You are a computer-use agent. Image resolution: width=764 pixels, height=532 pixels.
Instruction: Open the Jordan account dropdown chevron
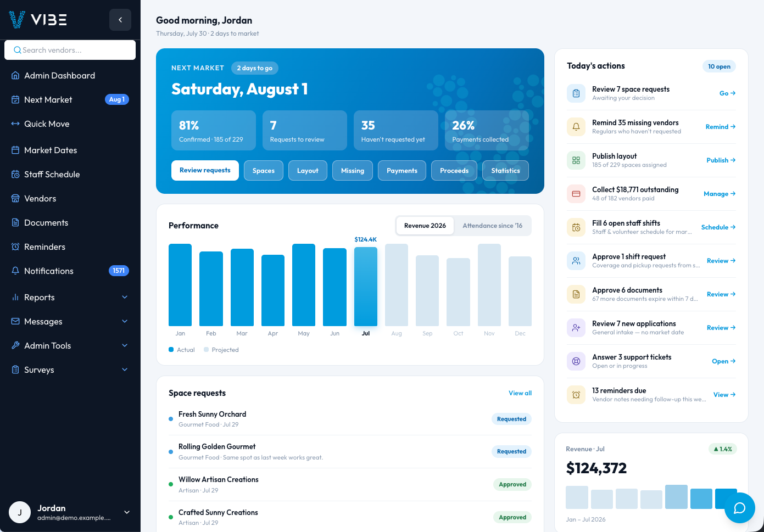pyautogui.click(x=127, y=512)
